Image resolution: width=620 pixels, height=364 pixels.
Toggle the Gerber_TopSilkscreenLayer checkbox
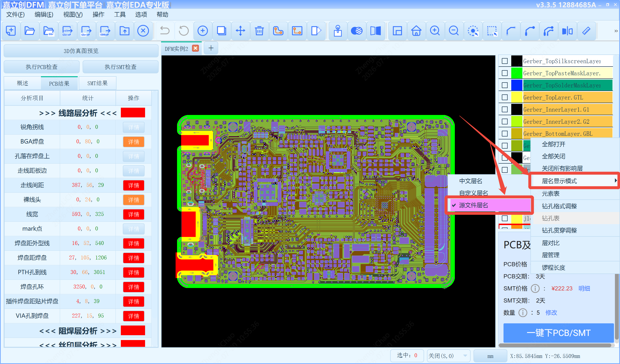[x=505, y=61]
